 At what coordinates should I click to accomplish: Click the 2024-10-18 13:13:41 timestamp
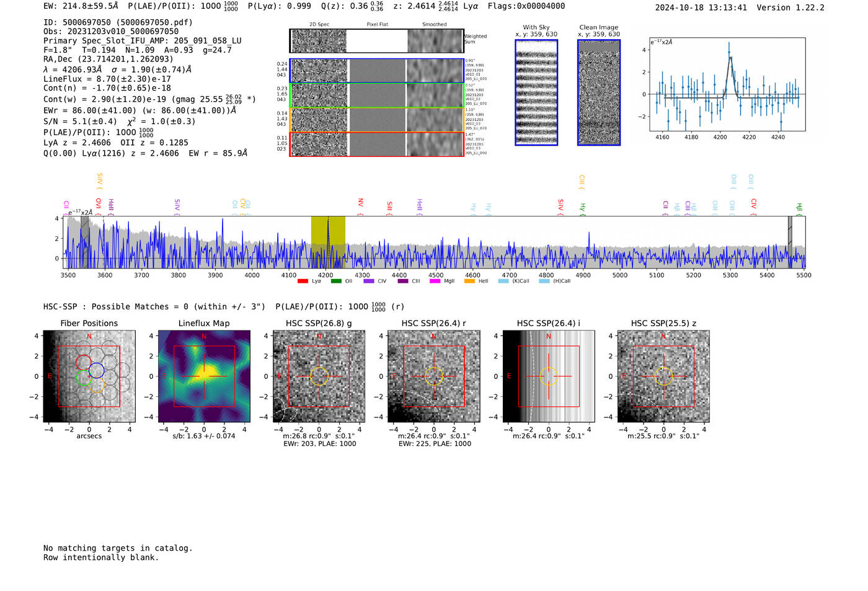(x=701, y=7)
